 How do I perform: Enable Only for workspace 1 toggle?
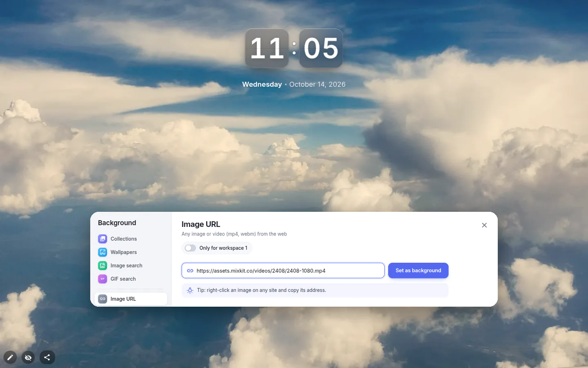pyautogui.click(x=190, y=248)
